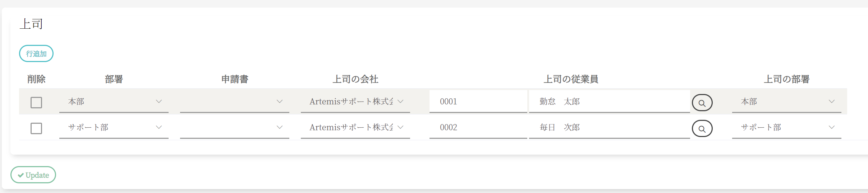Open 上司の会社 dropdown in first row
Image resolution: width=868 pixels, height=193 pixels.
[355, 102]
